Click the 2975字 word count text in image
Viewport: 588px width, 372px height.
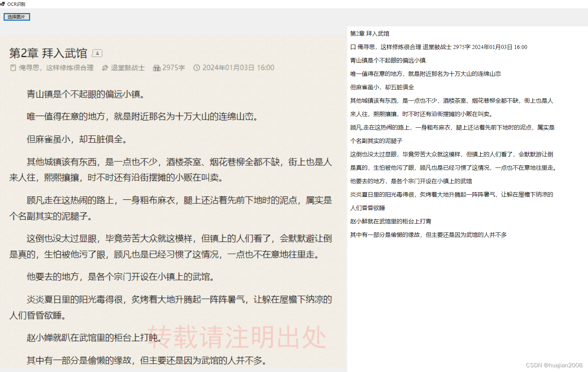point(174,68)
